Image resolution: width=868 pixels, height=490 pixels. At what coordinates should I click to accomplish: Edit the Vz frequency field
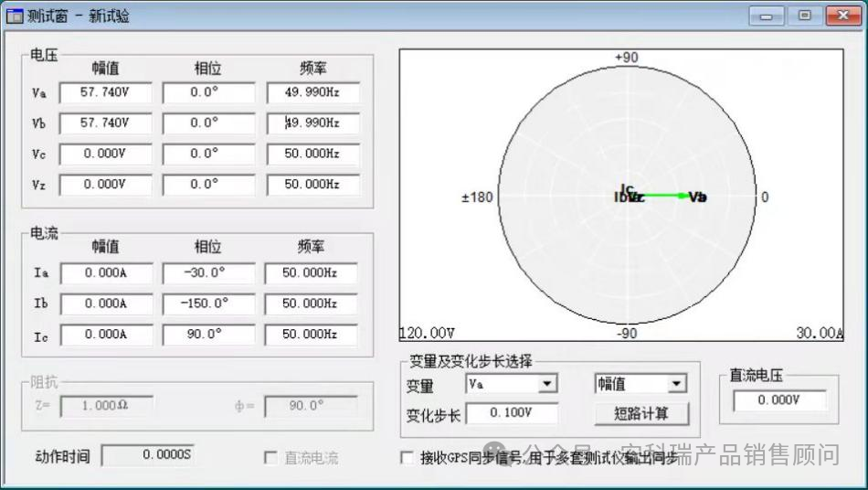point(312,185)
